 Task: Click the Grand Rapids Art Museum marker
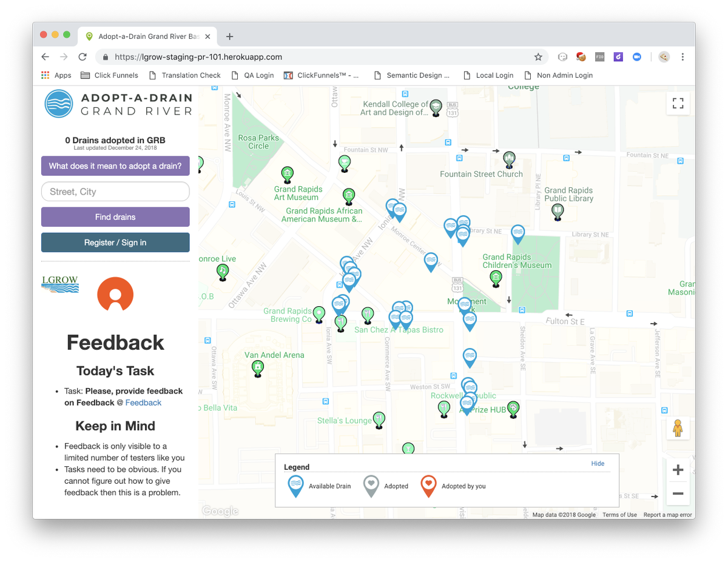tap(288, 175)
